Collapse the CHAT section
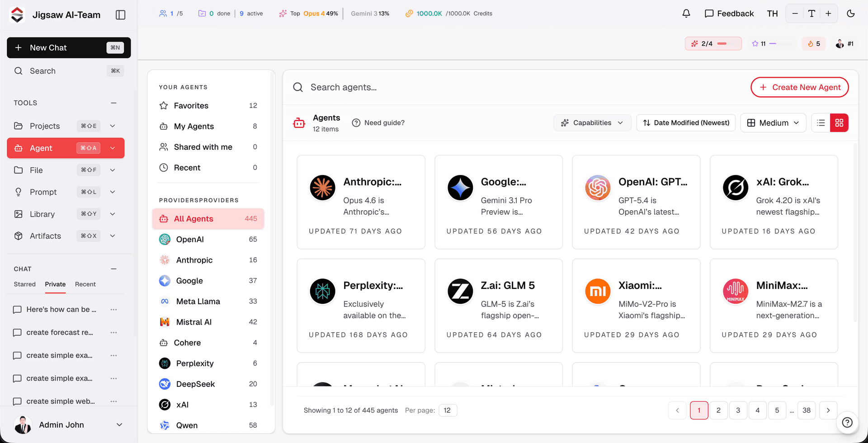Viewport: 868px width, 443px height. click(x=113, y=269)
